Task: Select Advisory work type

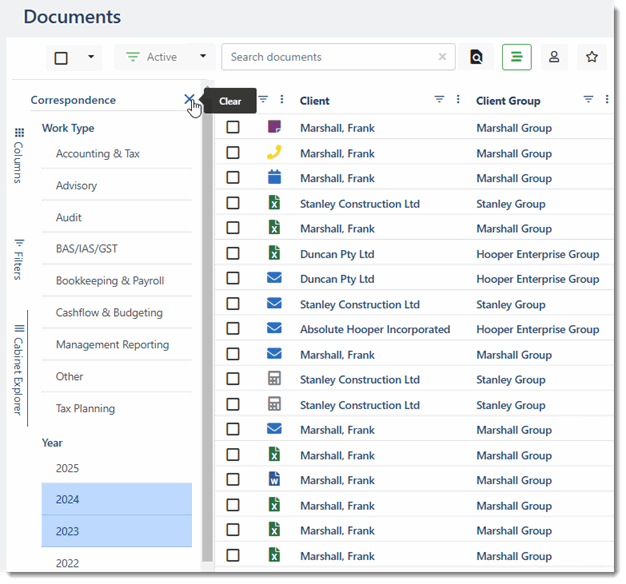Action: (x=117, y=186)
